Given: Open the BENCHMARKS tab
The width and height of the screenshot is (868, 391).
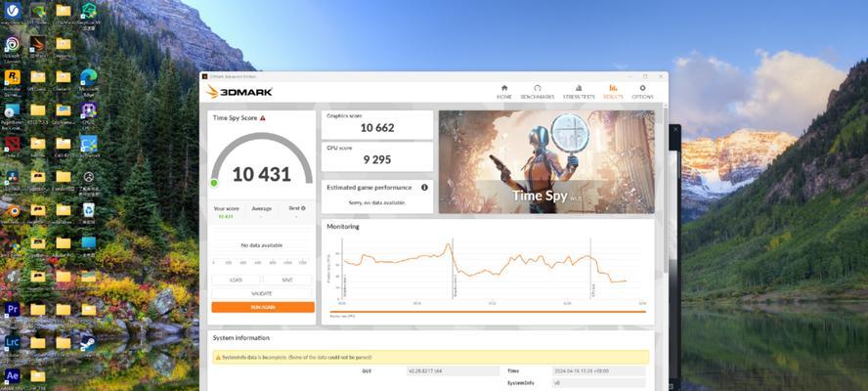Looking at the screenshot, I should (537, 91).
